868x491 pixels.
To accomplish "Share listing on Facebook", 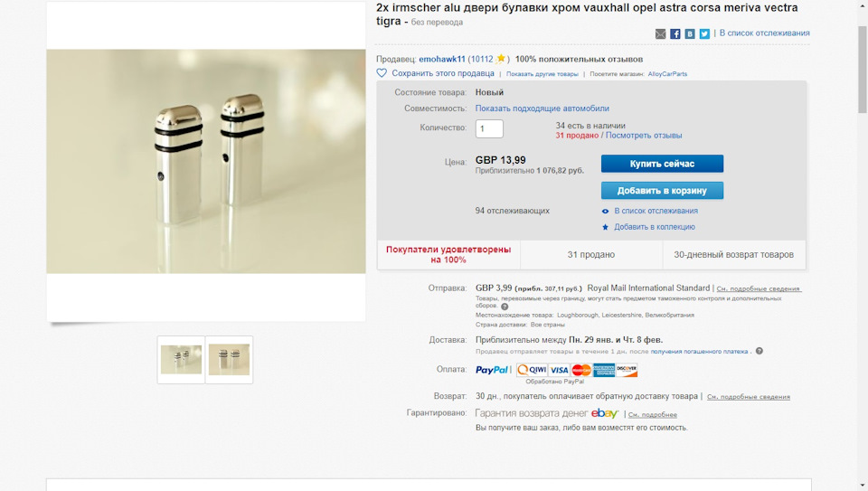I will pos(675,33).
